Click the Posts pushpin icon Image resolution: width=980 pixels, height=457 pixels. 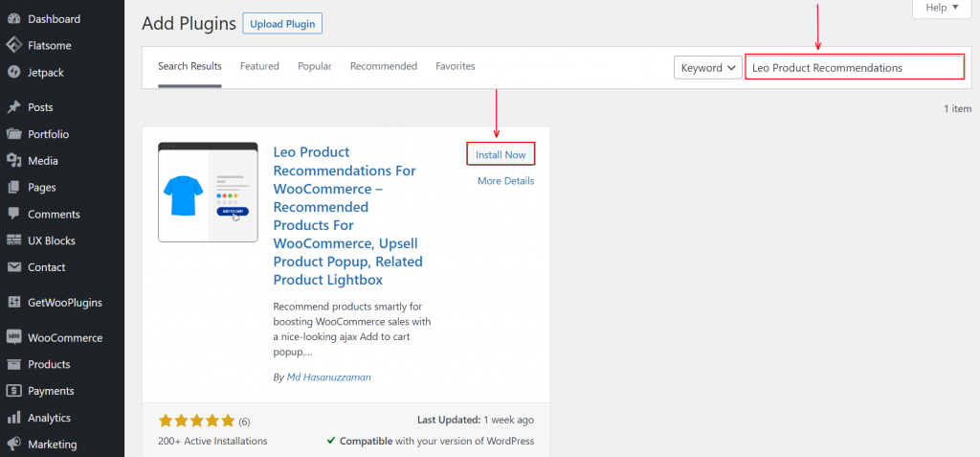point(13,107)
